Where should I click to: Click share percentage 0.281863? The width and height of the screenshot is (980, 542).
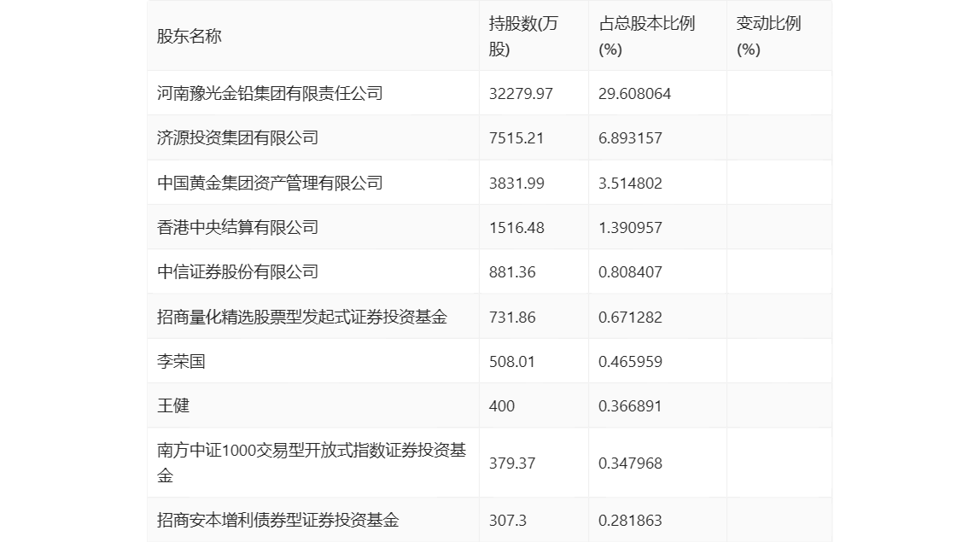[630, 520]
